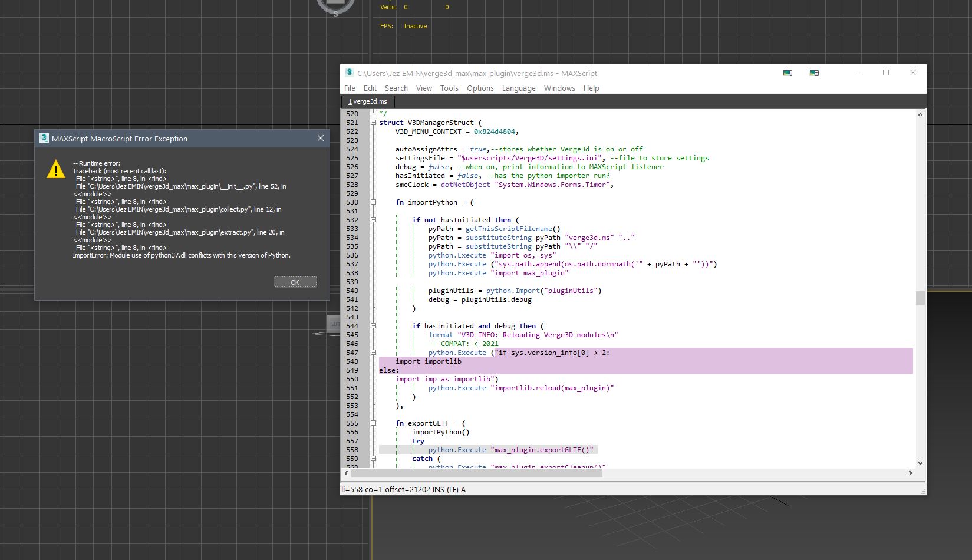Close the MAXScript editor window
The height and width of the screenshot is (560, 972).
click(913, 73)
